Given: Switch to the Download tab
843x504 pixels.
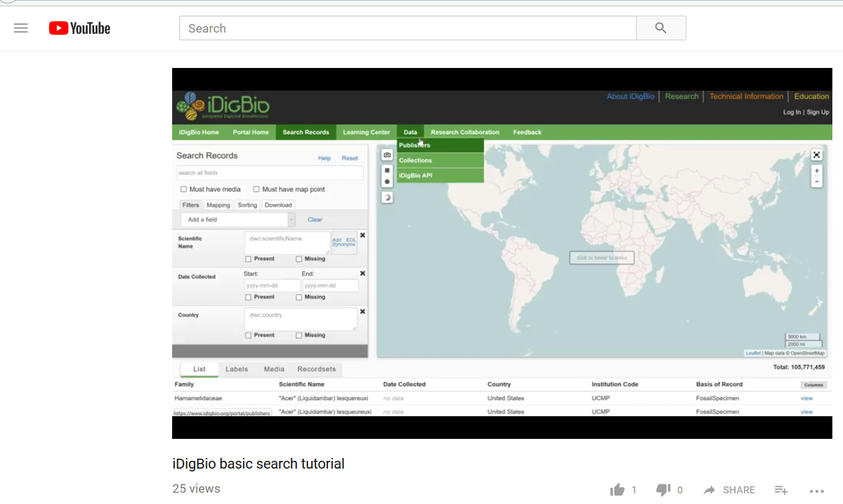Looking at the screenshot, I should [278, 205].
